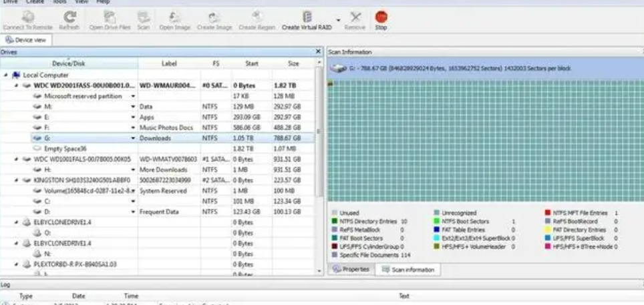Click the Open Drive Files icon

tap(110, 17)
